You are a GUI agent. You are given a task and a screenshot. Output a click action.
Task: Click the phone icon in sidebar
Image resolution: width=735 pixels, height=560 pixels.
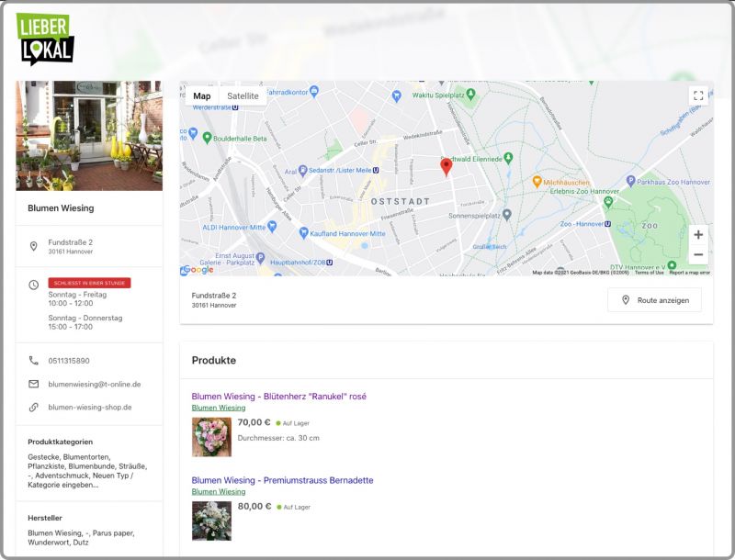pyautogui.click(x=33, y=361)
